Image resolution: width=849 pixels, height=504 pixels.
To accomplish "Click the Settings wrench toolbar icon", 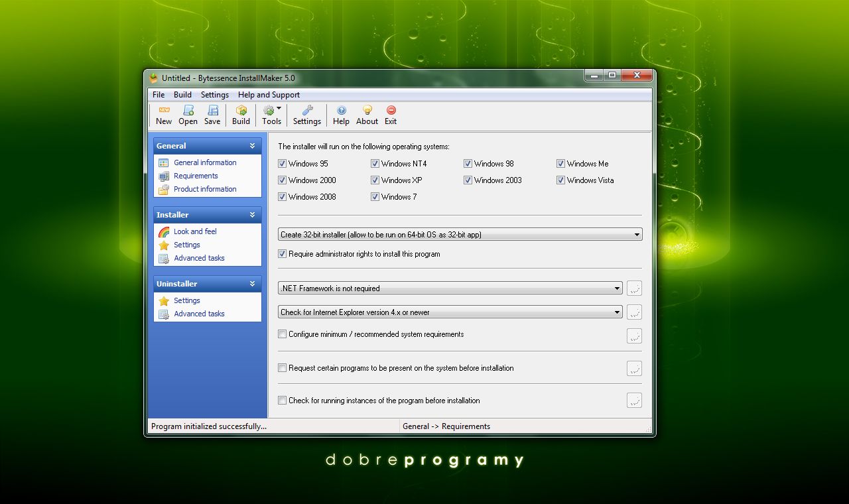I will pyautogui.click(x=307, y=110).
